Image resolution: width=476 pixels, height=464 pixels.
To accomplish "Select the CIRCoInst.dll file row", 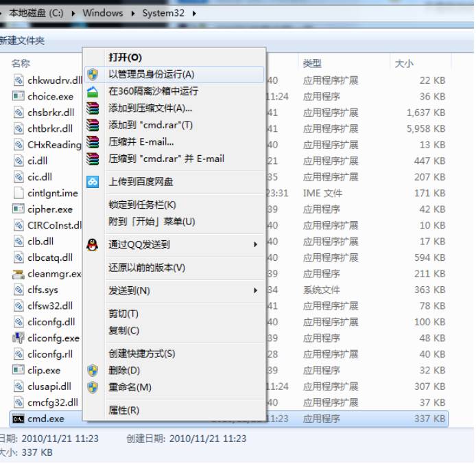I will tap(55, 225).
